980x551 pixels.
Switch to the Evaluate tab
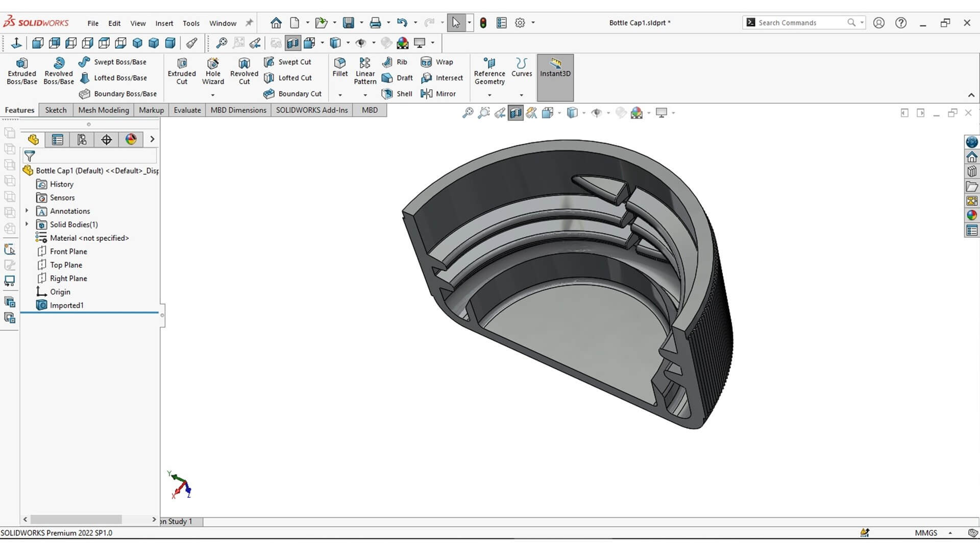[x=187, y=110]
